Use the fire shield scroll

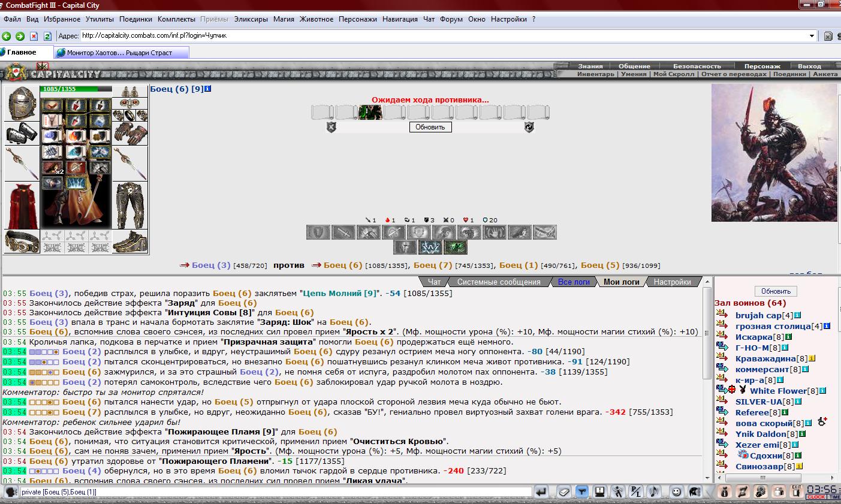pyautogui.click(x=75, y=137)
